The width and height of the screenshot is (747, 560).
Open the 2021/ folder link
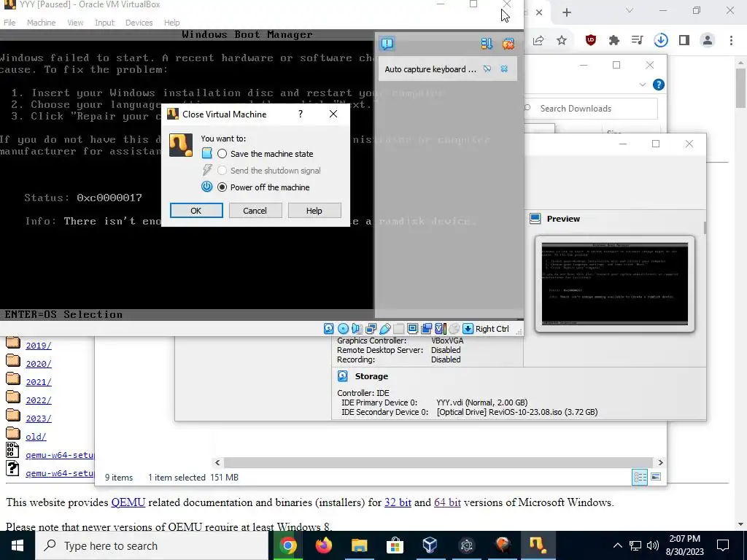(x=39, y=382)
